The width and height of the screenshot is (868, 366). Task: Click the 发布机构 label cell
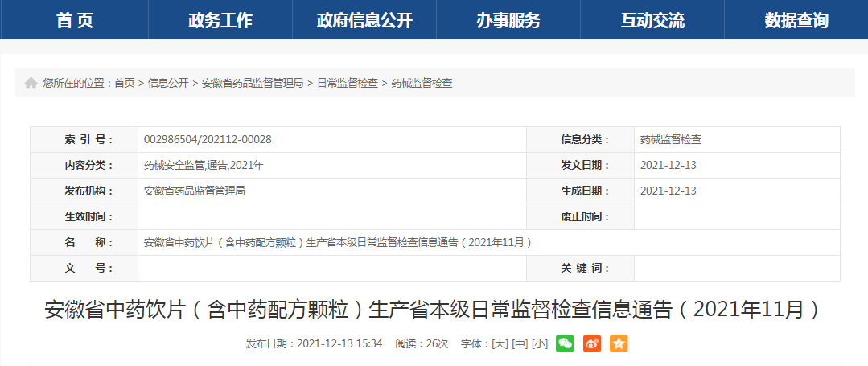pos(84,191)
